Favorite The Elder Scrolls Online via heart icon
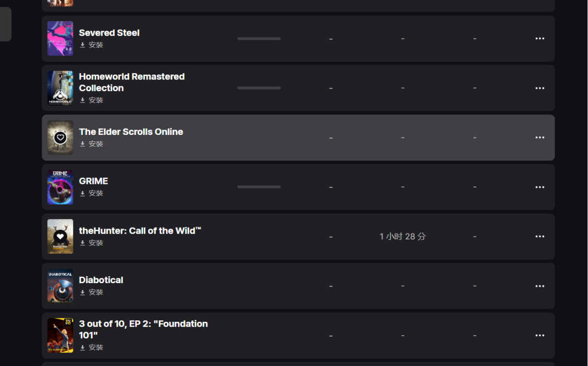The width and height of the screenshot is (588, 366). [60, 137]
